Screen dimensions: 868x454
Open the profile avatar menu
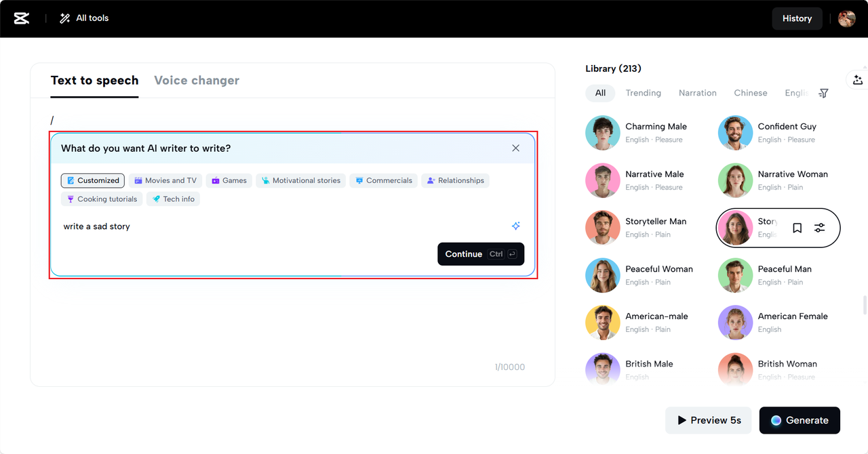pos(847,18)
